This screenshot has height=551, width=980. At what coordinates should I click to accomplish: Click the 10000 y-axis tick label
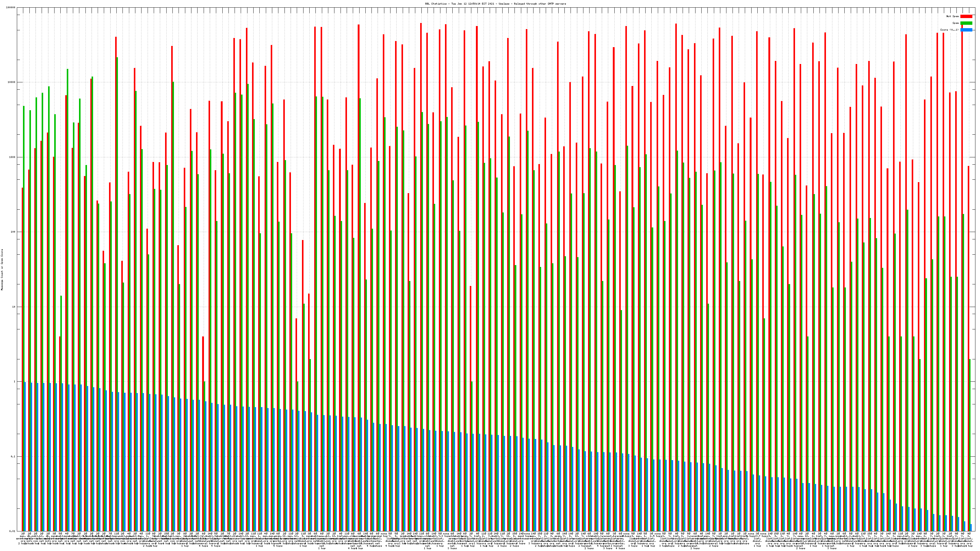point(12,83)
